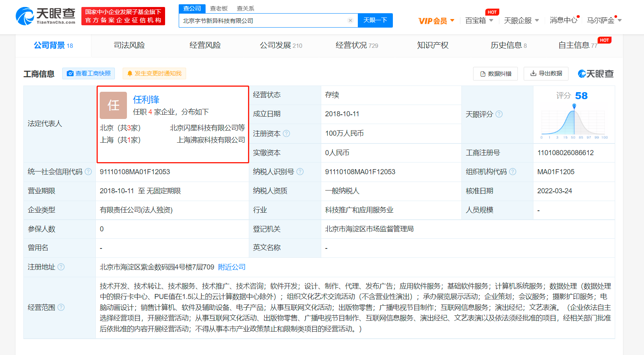
Task: Click the 2018-10-11 establishment date value
Action: [x=342, y=114]
